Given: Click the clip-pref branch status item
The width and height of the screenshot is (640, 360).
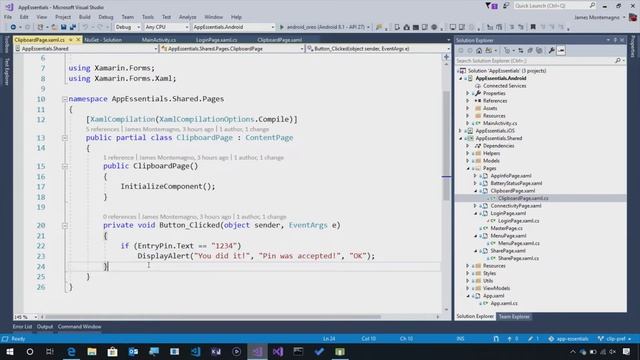Looking at the screenshot, I should (614, 339).
